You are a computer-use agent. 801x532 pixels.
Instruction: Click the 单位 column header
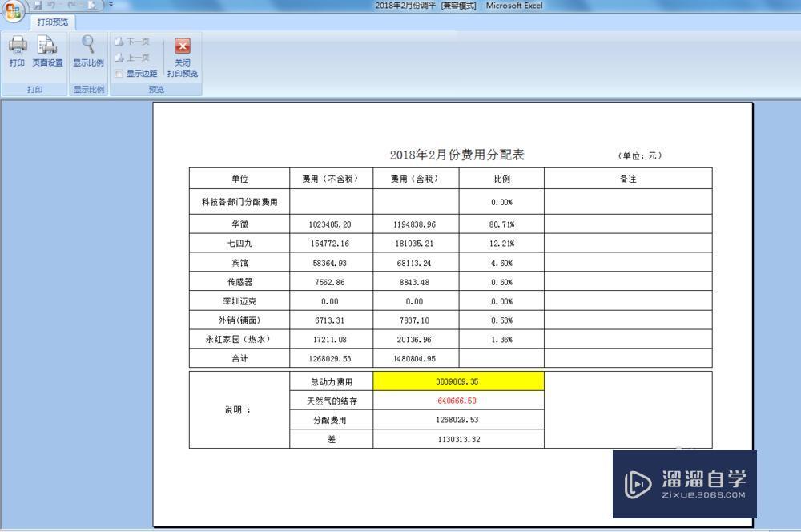tap(239, 179)
